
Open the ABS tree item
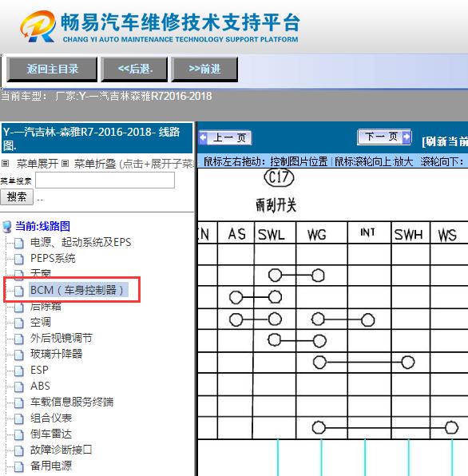[40, 386]
